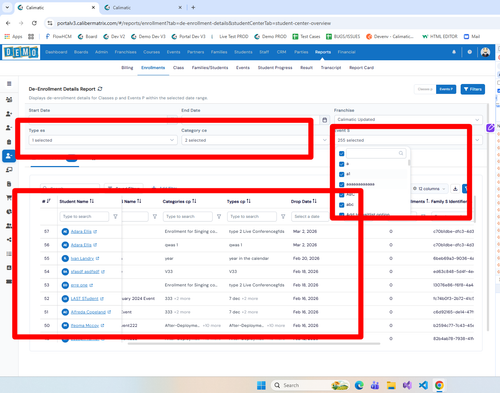Image resolution: width=500 pixels, height=393 pixels.
Task: Click the DEMO logo
Action: (21, 52)
